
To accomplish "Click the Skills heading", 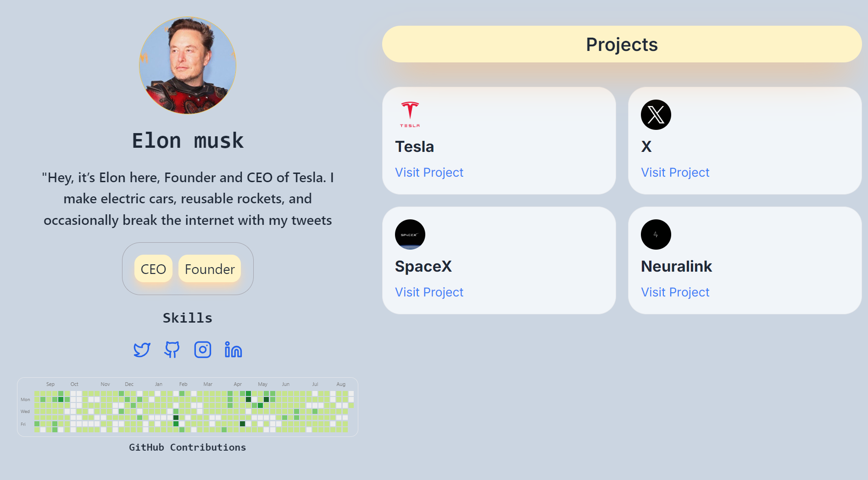I will pos(188,318).
